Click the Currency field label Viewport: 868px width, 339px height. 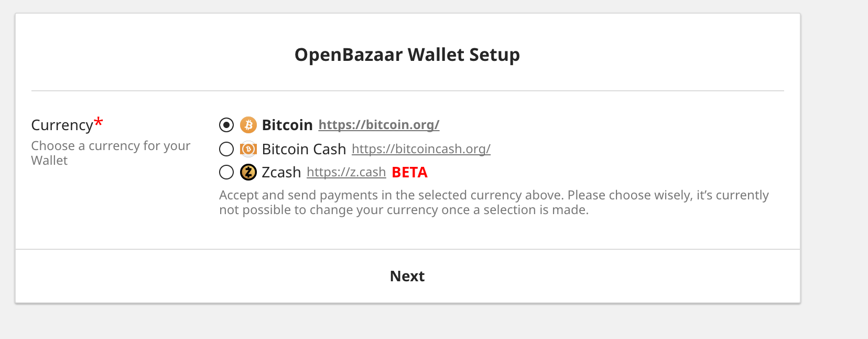click(x=62, y=125)
